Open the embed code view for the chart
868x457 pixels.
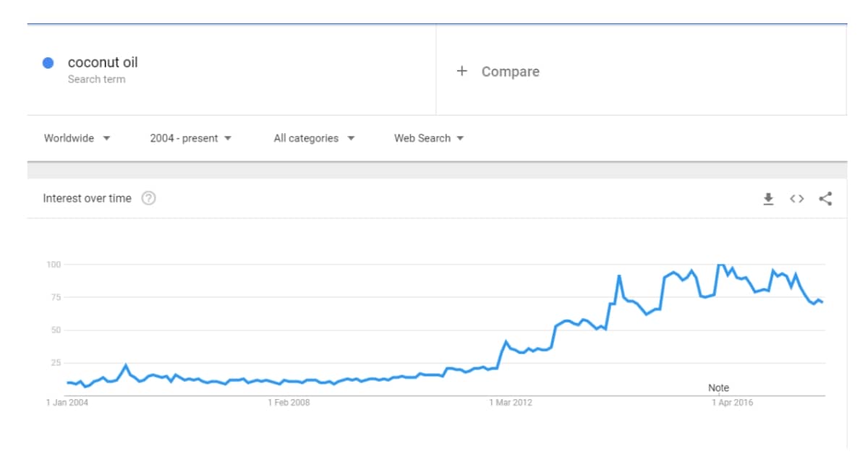tap(796, 199)
